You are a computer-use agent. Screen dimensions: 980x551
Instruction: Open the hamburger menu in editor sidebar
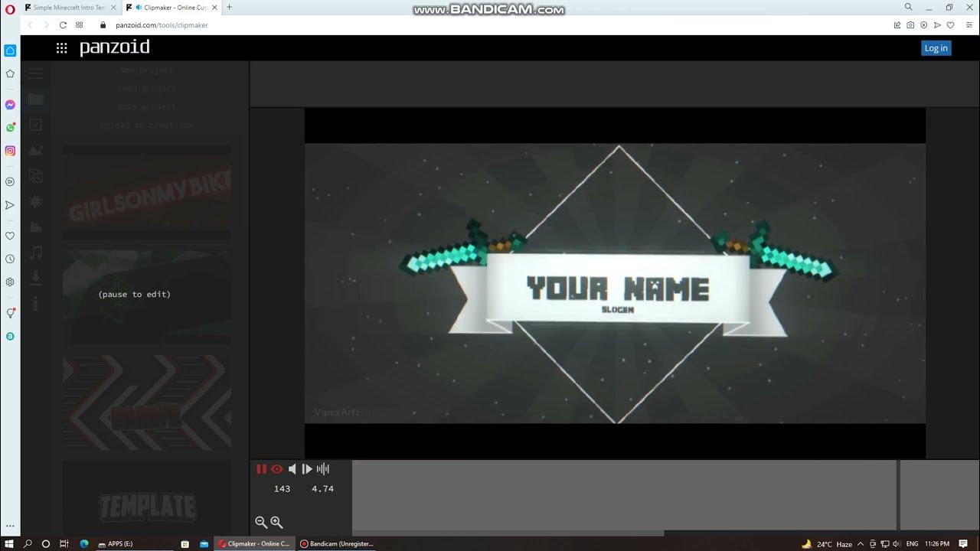pyautogui.click(x=35, y=73)
